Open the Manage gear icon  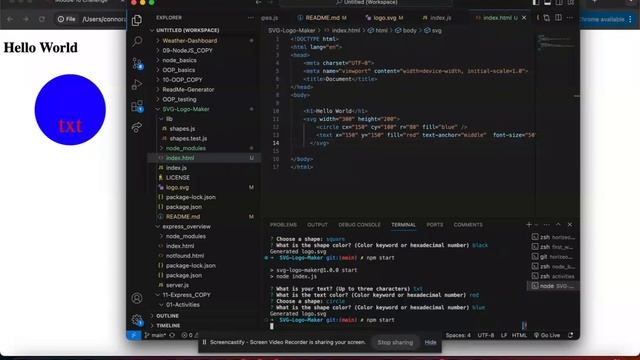pos(137,320)
